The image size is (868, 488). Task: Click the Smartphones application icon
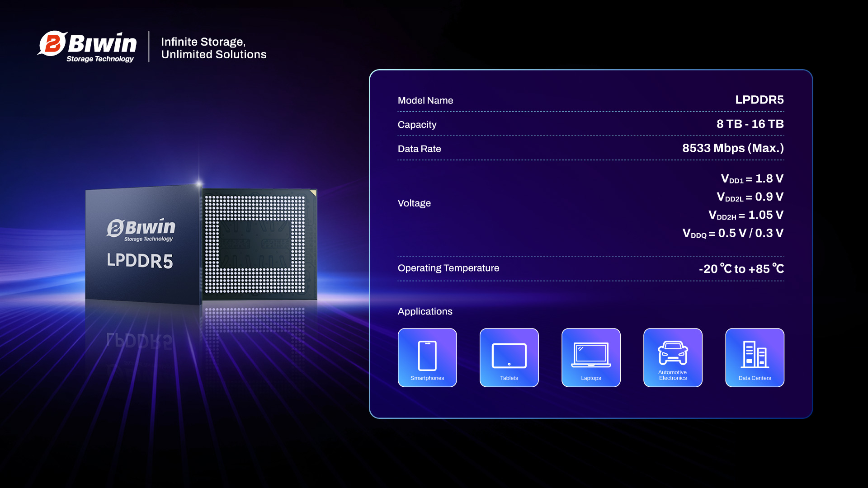427,357
